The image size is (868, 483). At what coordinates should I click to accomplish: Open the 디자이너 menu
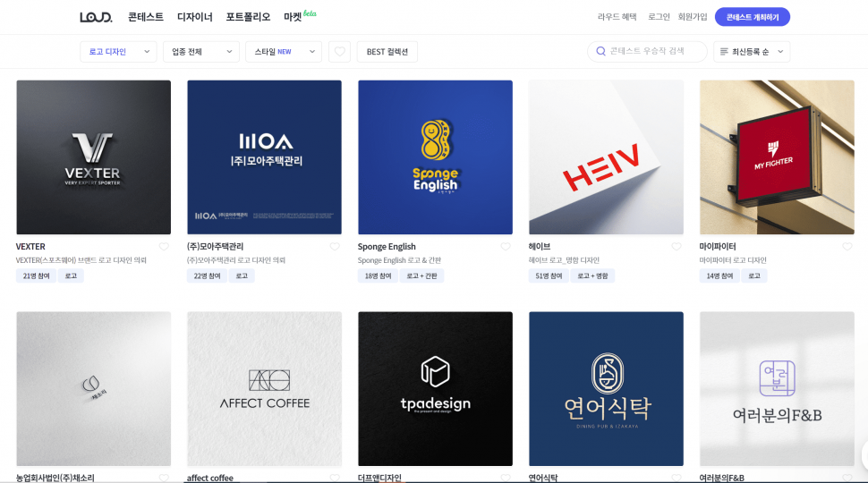tap(195, 17)
